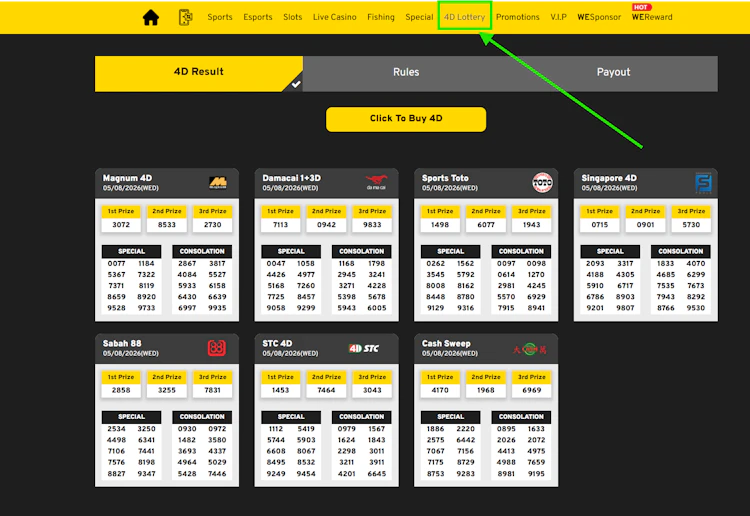750x516 pixels.
Task: Click Damacai 2nd Prize number 0942
Action: point(326,225)
